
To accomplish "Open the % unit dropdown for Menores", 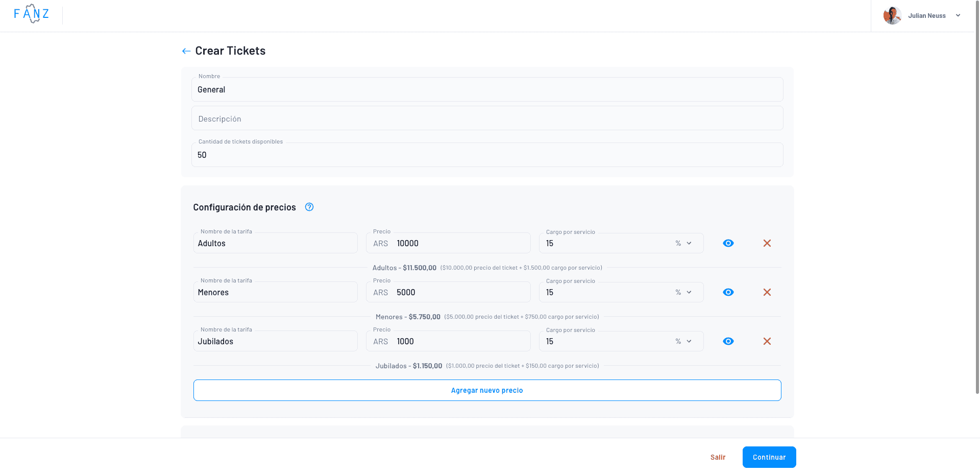I will tap(683, 292).
